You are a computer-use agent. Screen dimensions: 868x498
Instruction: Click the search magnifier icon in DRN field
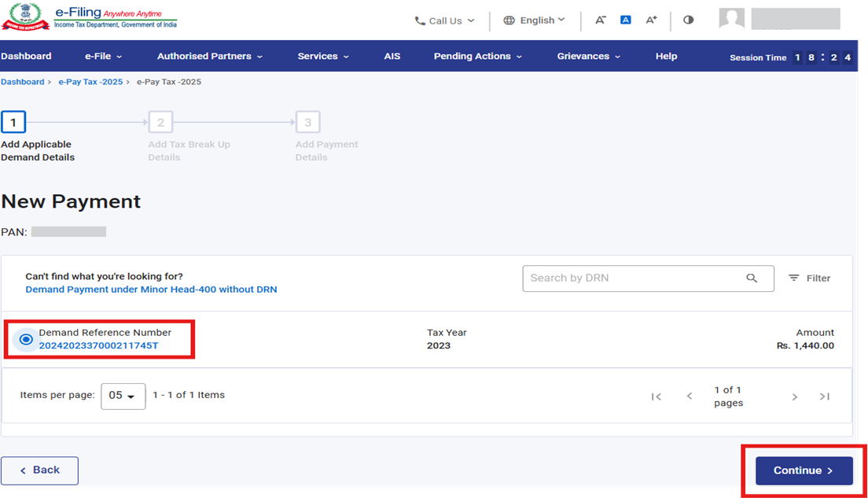(752, 278)
